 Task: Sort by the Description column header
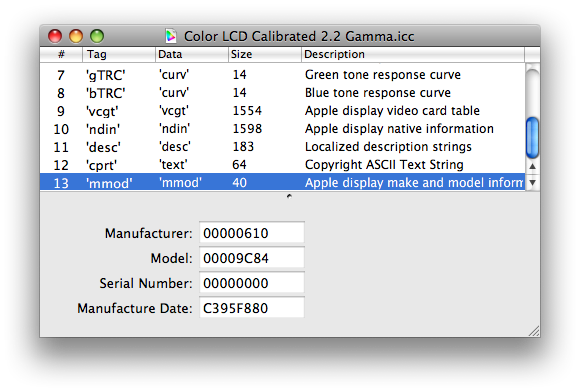(413, 54)
